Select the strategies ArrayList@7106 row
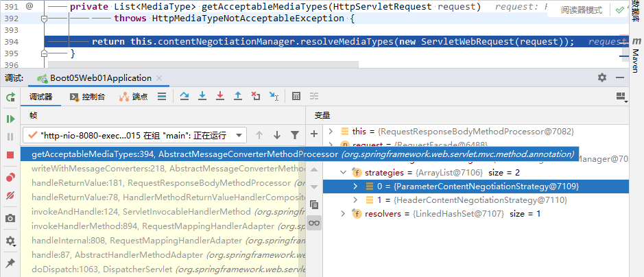The width and height of the screenshot is (644, 277). tap(477, 173)
